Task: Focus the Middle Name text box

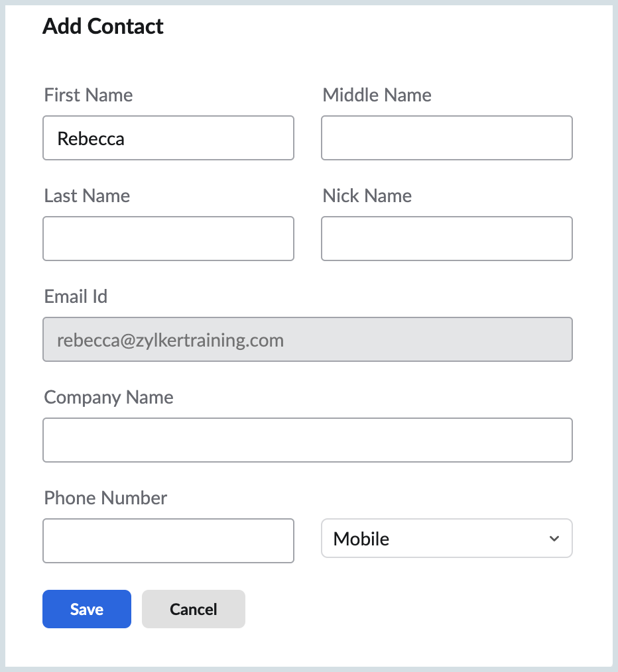Action: click(x=446, y=138)
